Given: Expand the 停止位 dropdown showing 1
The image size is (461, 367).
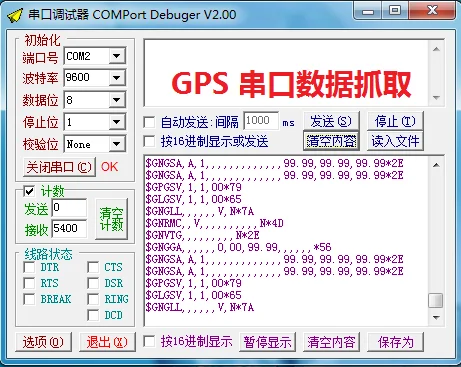Looking at the screenshot, I should click(117, 122).
